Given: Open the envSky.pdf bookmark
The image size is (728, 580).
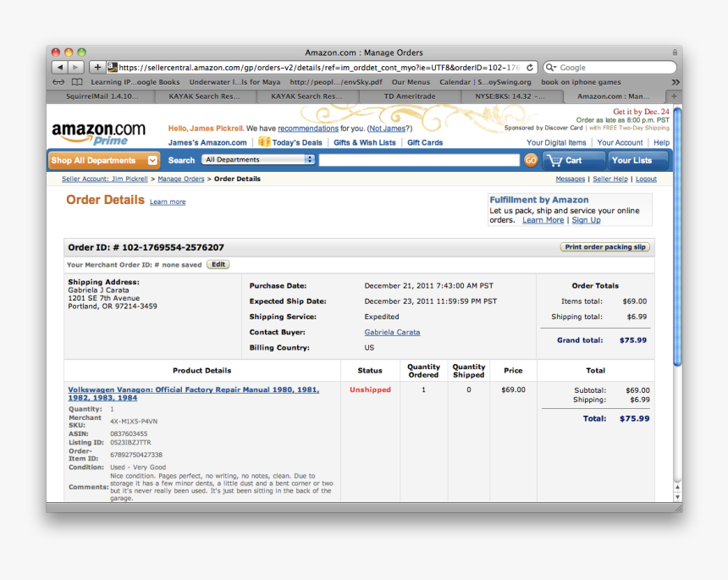Looking at the screenshot, I should (x=336, y=82).
